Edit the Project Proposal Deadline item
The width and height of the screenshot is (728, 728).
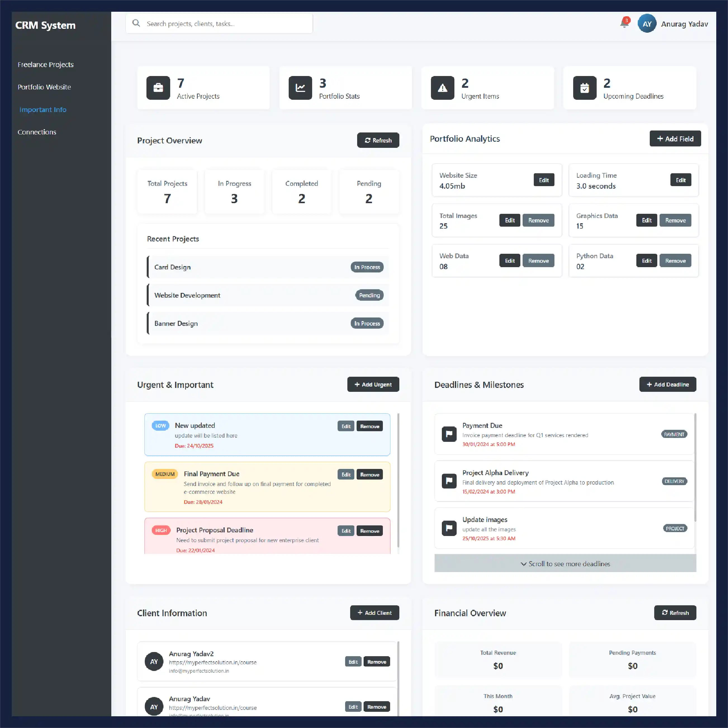point(346,530)
